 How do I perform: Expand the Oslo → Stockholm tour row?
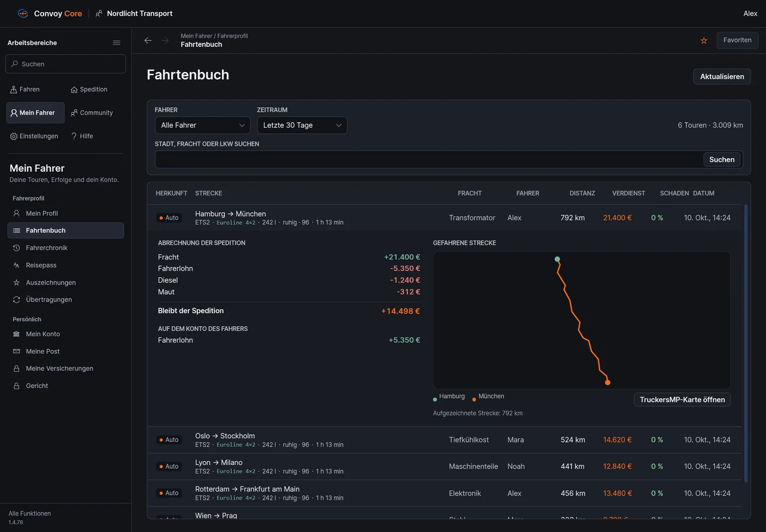tap(444, 440)
